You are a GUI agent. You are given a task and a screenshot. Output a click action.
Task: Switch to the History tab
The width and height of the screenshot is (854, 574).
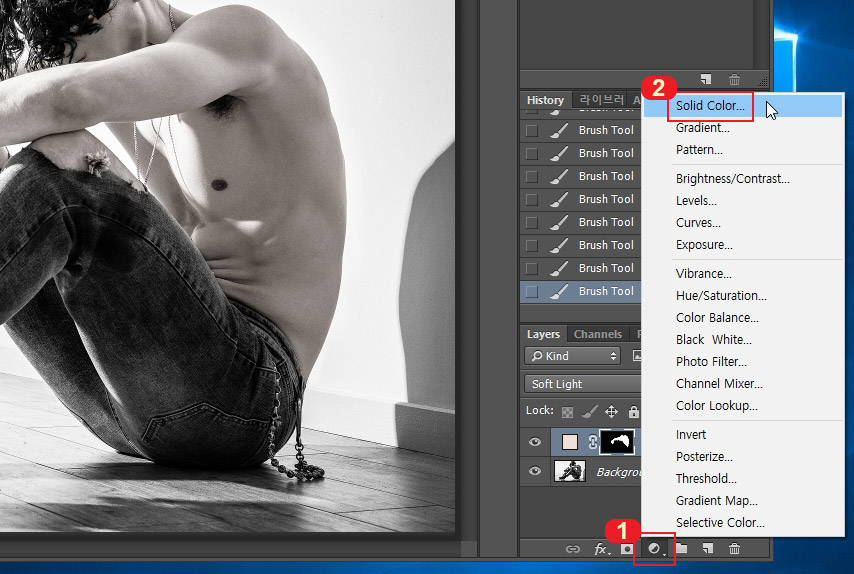point(545,100)
